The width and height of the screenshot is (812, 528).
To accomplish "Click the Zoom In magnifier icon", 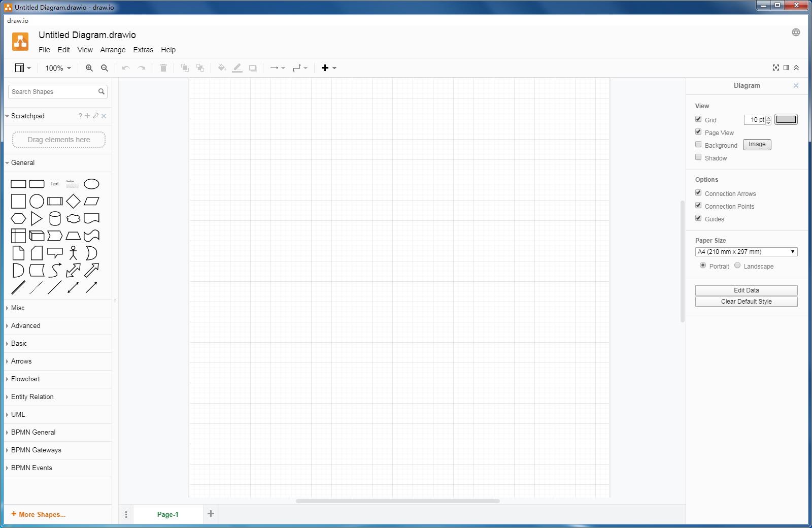I will pyautogui.click(x=89, y=68).
